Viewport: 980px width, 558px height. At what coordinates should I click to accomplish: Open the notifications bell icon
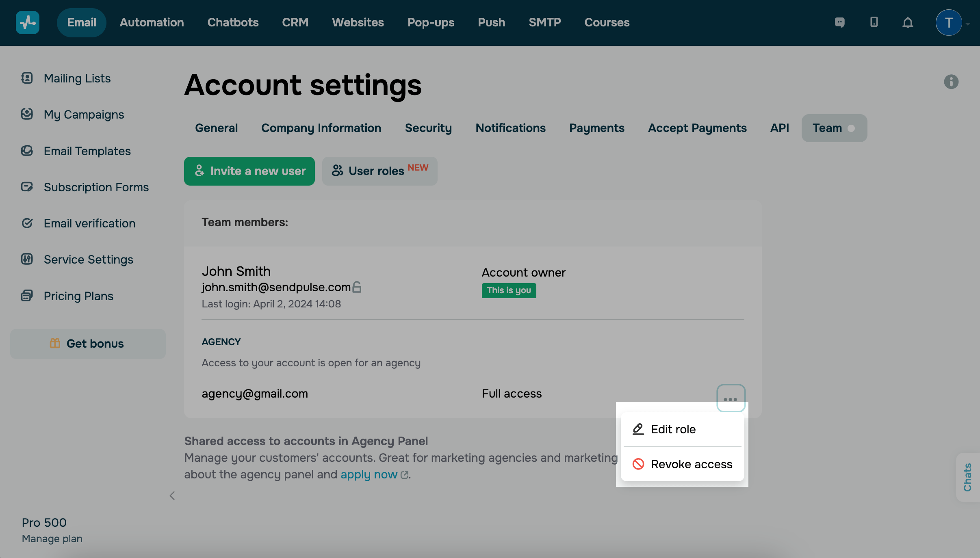tap(908, 23)
